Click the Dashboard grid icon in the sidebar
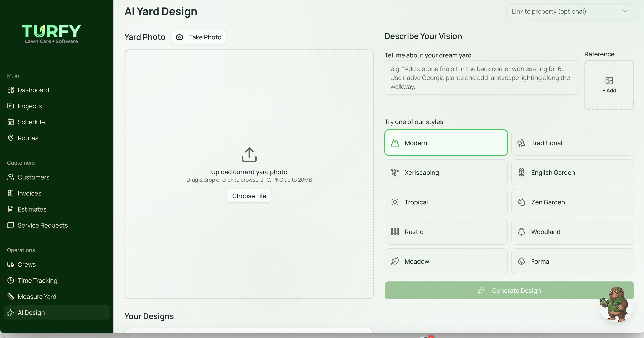Viewport: 644px width, 338px height. click(x=10, y=90)
